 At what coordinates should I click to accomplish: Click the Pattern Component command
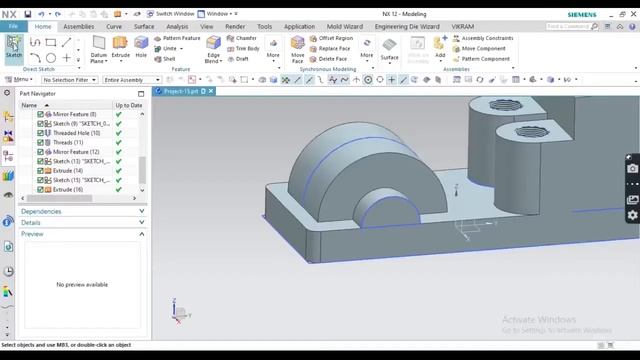[481, 59]
